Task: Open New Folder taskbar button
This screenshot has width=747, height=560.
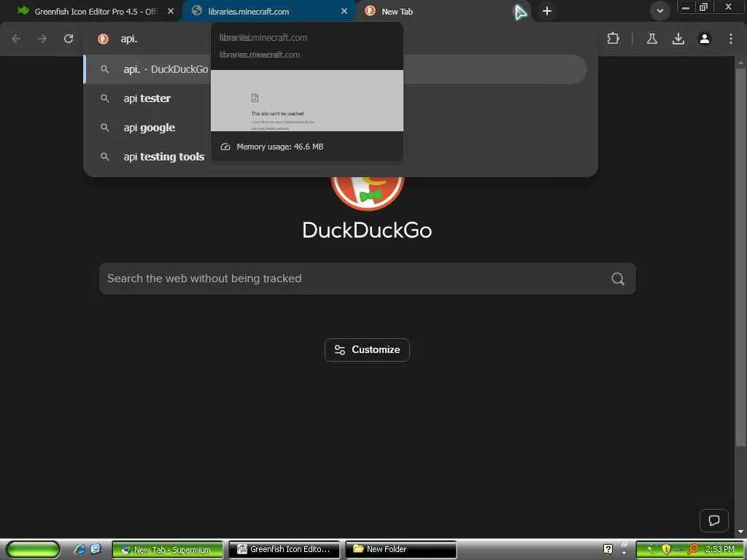Action: point(401,550)
